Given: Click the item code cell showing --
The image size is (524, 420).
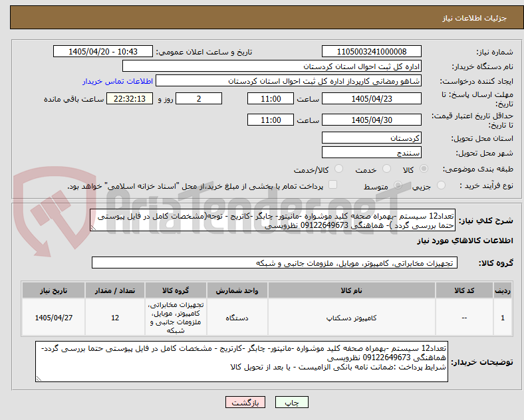Looking at the screenshot, I should tap(464, 318).
